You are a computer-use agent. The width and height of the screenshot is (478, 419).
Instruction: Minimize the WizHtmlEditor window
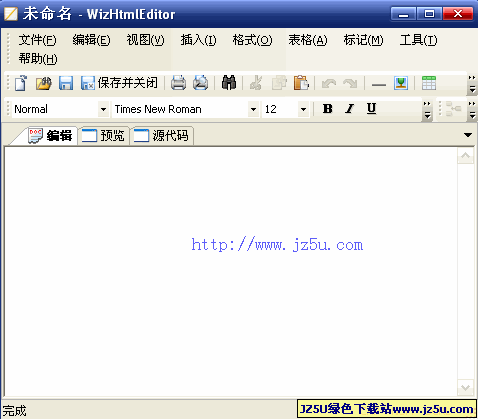tap(403, 14)
